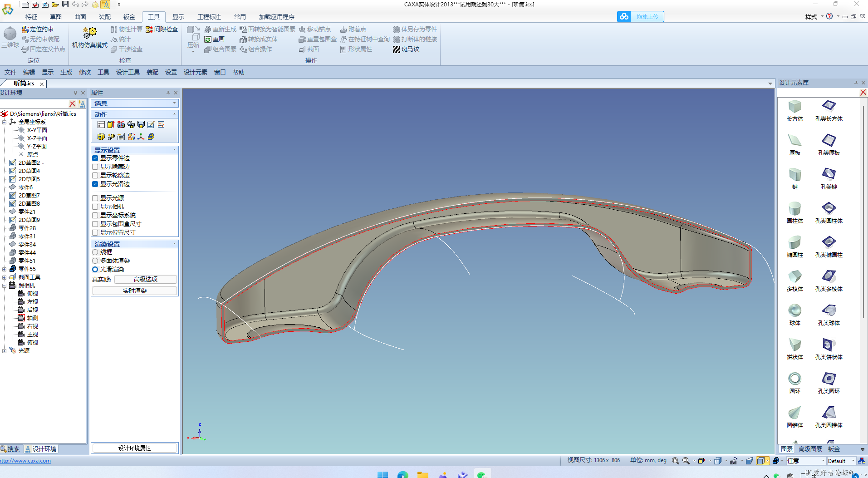Select the 长方体 block shape
868x478 pixels.
tap(794, 111)
